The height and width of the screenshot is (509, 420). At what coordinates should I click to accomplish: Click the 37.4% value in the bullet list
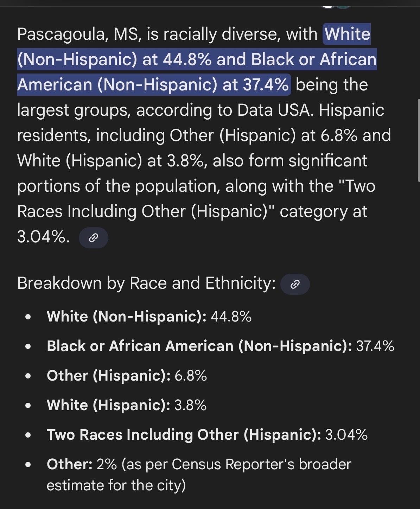pos(375,346)
